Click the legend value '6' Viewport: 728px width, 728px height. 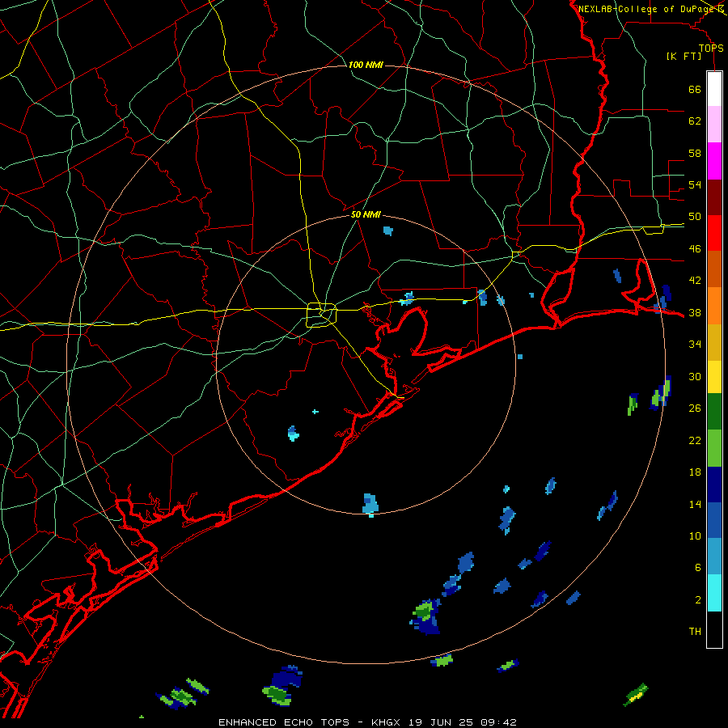pyautogui.click(x=698, y=568)
